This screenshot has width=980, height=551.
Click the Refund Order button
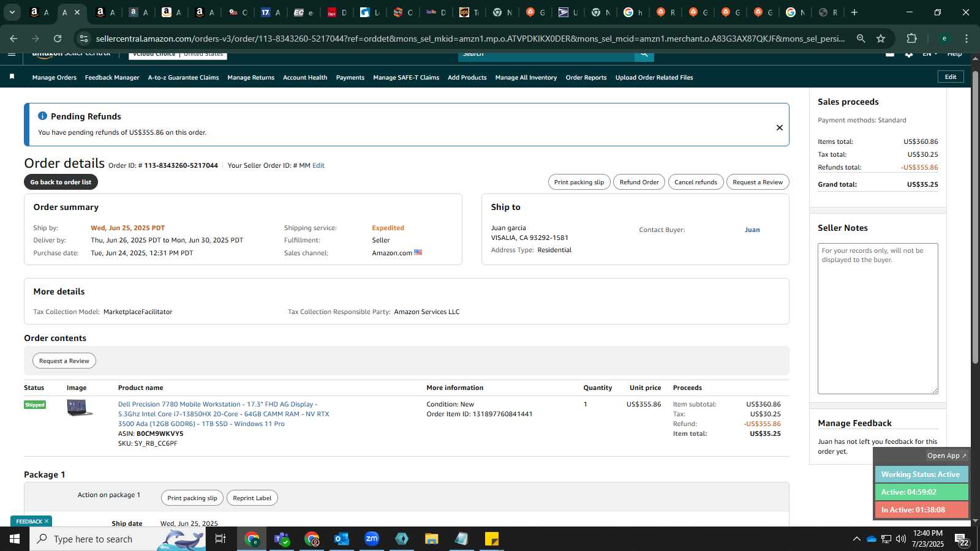639,182
